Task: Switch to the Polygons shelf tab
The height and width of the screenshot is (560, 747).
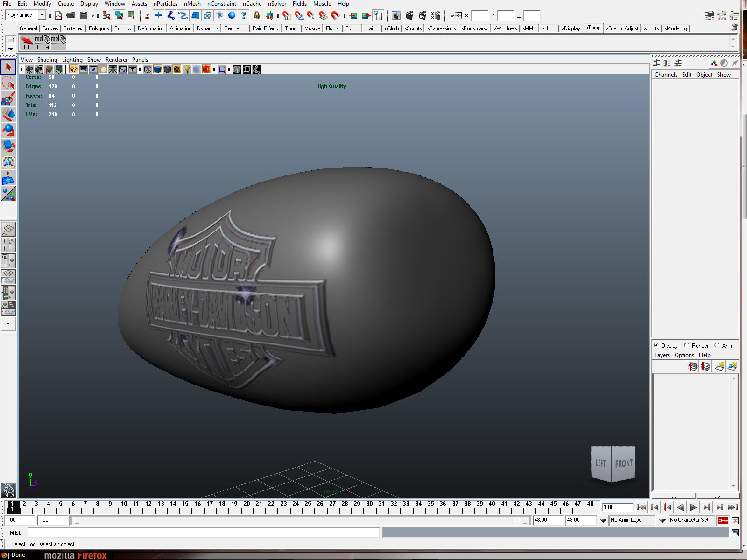Action: 99,28
